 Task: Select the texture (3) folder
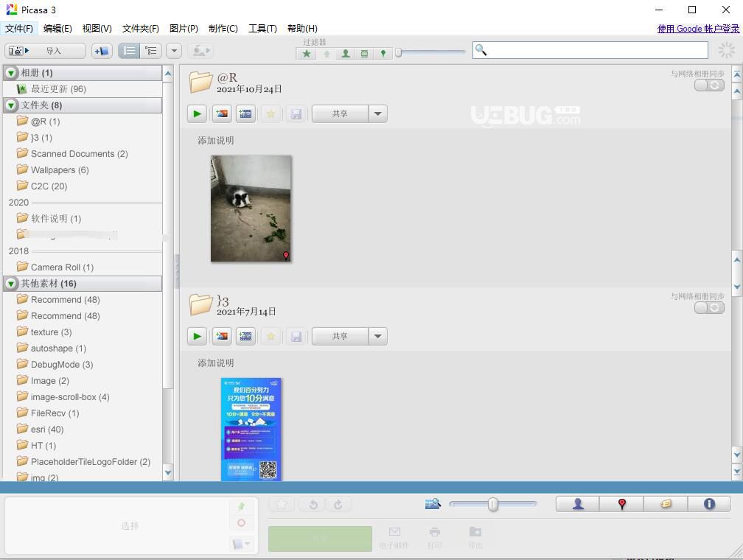(51, 332)
